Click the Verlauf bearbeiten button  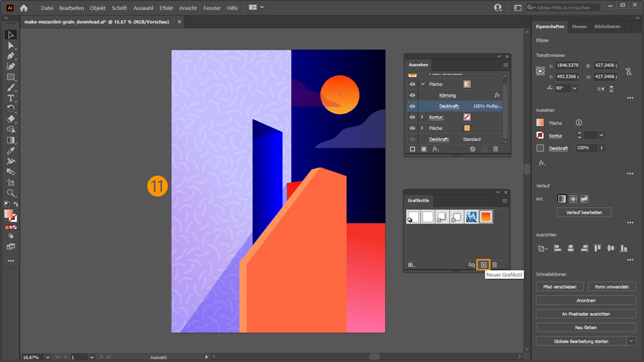point(584,213)
